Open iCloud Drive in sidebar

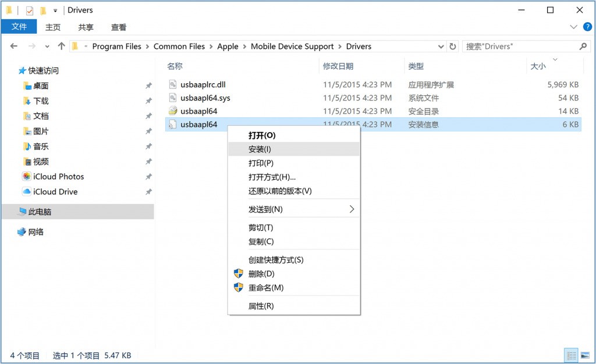point(55,192)
